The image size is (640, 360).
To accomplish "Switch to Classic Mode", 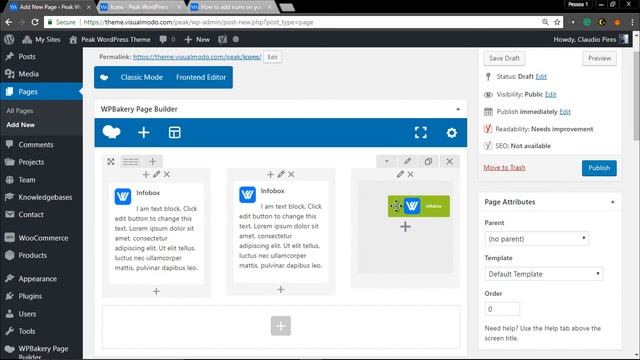I will (142, 77).
